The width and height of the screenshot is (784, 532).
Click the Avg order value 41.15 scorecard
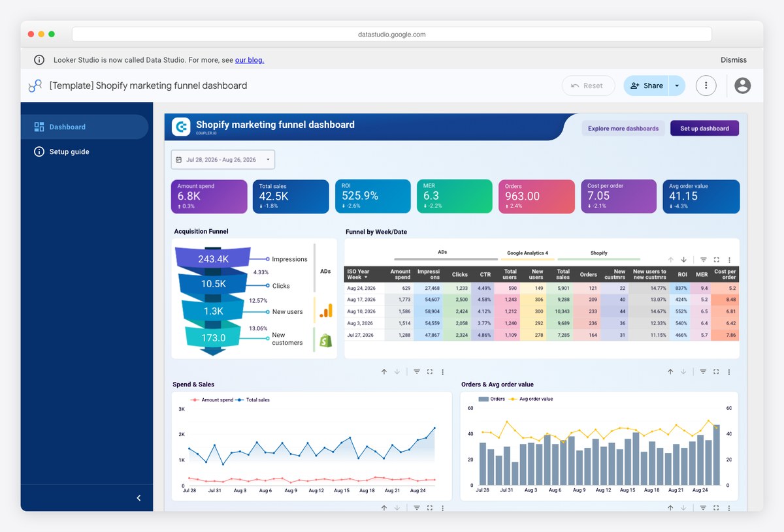click(700, 196)
